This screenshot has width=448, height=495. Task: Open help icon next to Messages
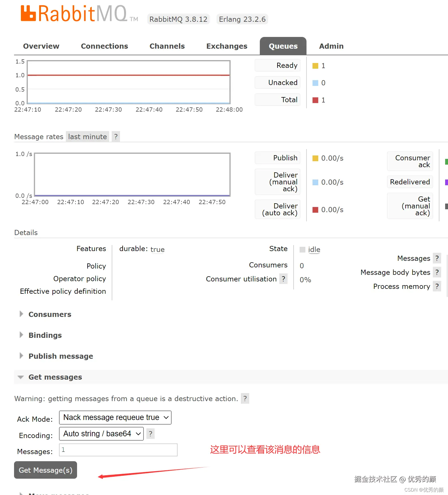coord(437,258)
